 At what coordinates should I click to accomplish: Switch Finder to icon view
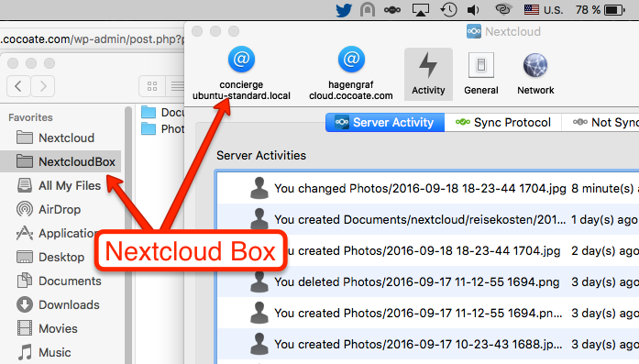click(152, 86)
